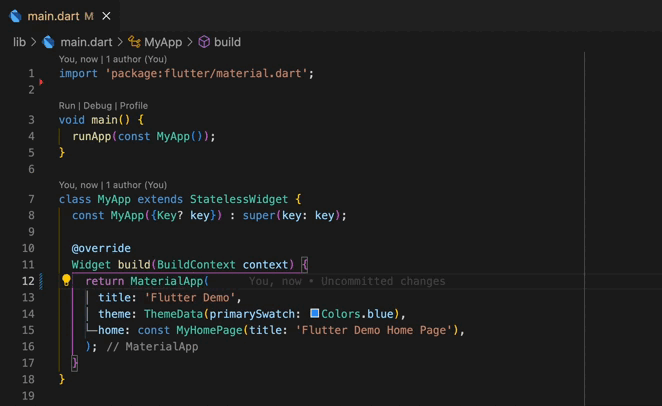Open build breadcrumb item
This screenshot has height=406, width=662.
[227, 42]
